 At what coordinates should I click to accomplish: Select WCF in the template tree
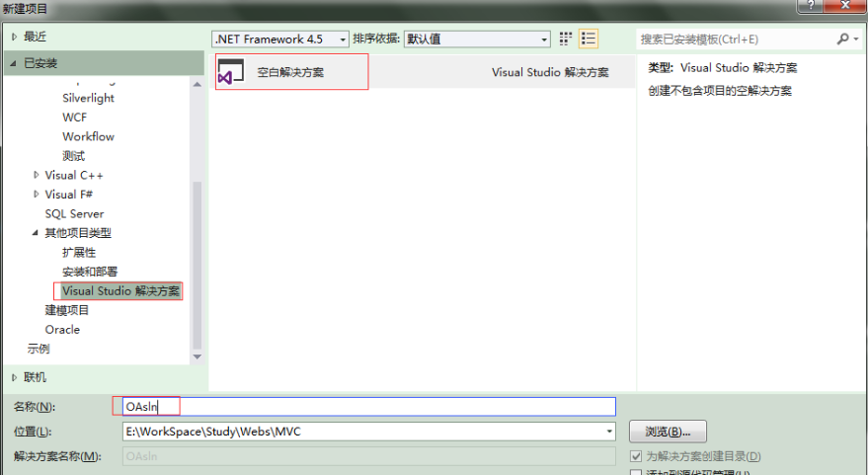74,118
